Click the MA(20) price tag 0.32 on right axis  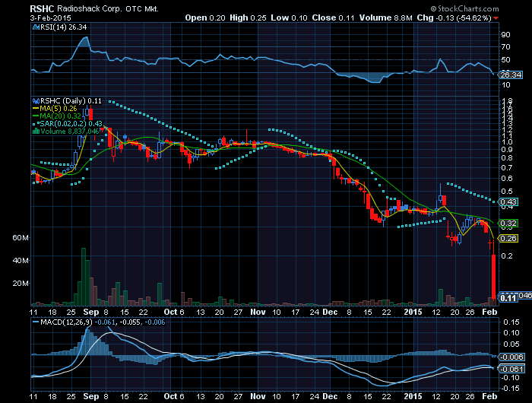[508, 223]
